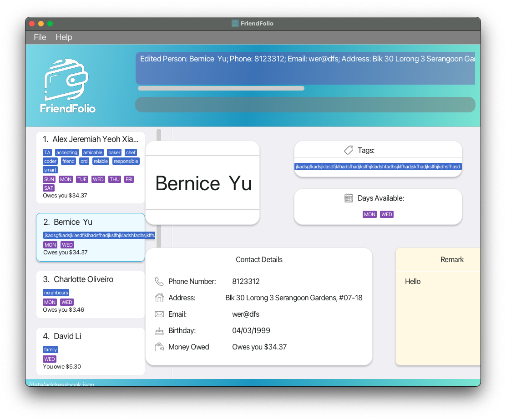
Task: Click 'Owes you $34.37' in Contact Details
Action: tap(259, 347)
